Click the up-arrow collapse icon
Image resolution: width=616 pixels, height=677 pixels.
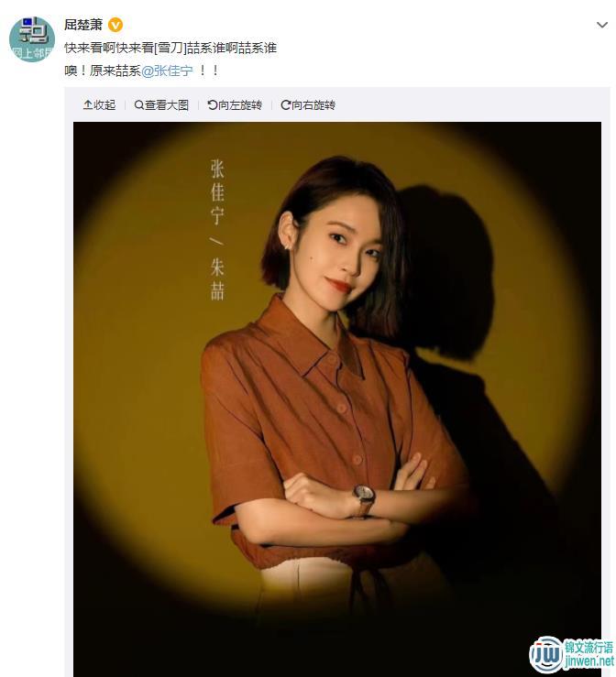click(x=87, y=105)
